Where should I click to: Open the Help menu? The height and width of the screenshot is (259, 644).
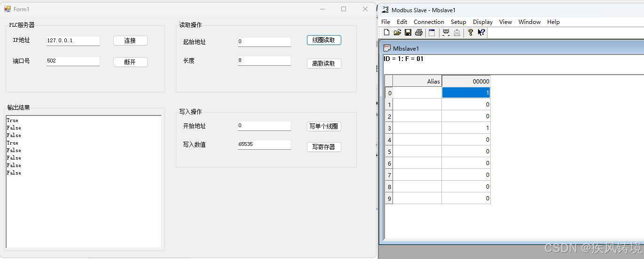coord(553,22)
